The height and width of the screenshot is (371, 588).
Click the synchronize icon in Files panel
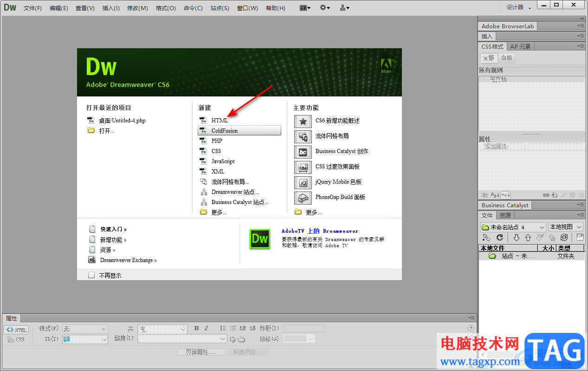pyautogui.click(x=564, y=237)
